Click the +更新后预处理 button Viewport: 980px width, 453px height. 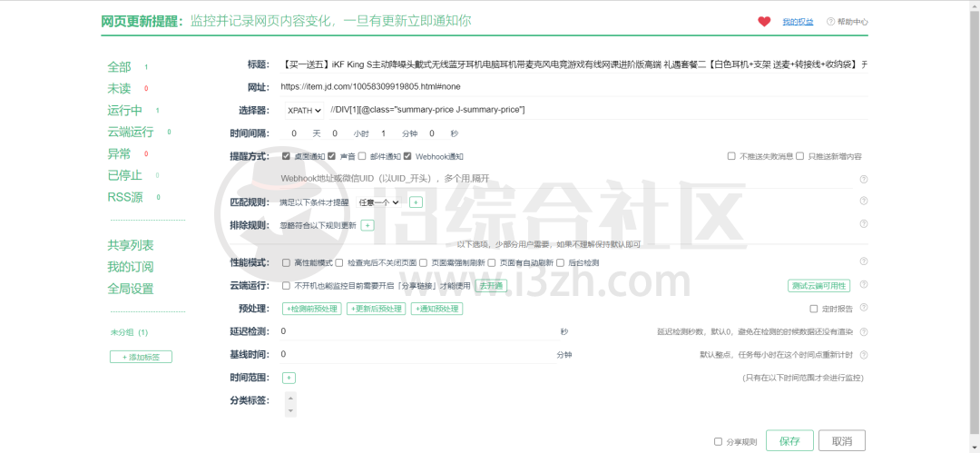(x=377, y=309)
